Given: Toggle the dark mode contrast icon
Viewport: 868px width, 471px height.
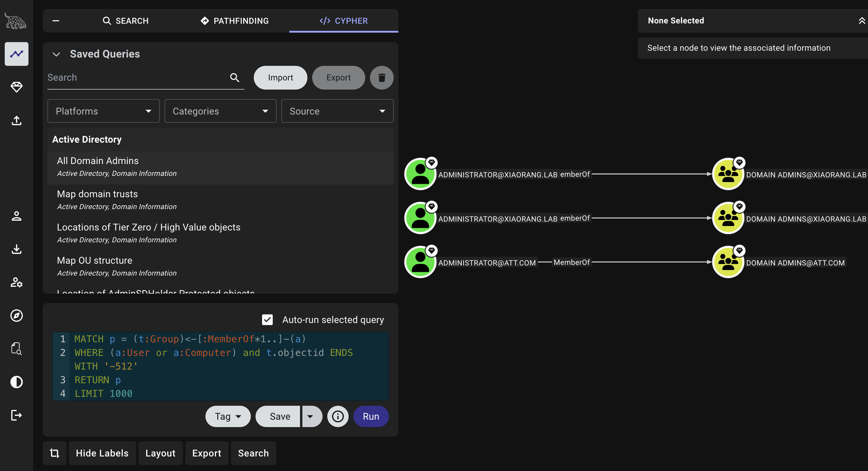Looking at the screenshot, I should pyautogui.click(x=17, y=382).
